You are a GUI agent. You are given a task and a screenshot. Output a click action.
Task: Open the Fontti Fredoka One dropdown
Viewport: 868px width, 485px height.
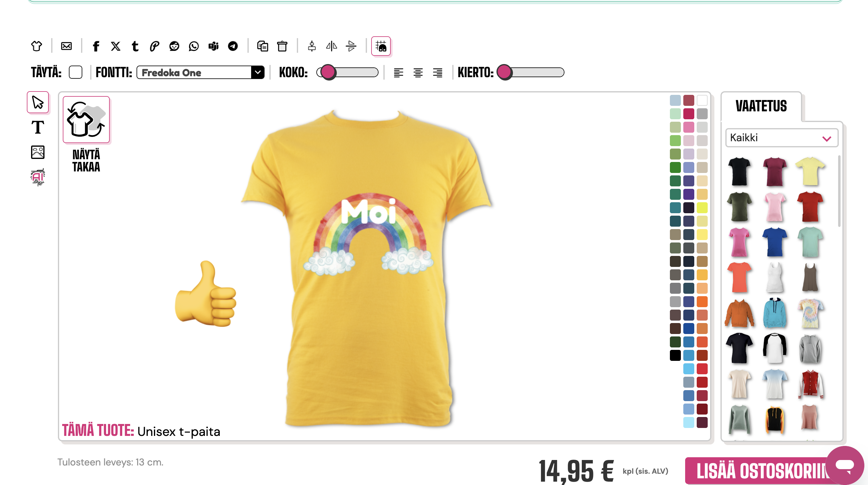[x=201, y=73]
